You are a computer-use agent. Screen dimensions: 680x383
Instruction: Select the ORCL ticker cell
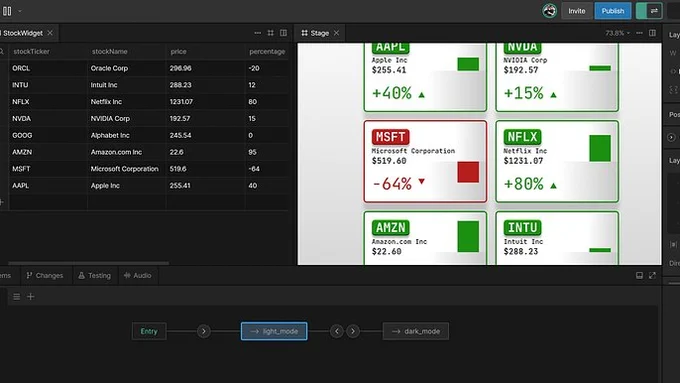coord(48,68)
